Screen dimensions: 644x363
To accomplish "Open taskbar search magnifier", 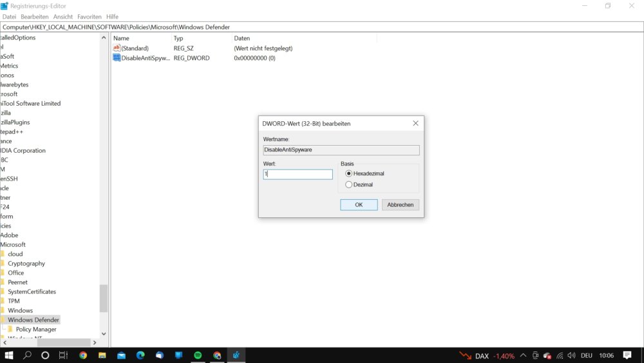I will [27, 355].
